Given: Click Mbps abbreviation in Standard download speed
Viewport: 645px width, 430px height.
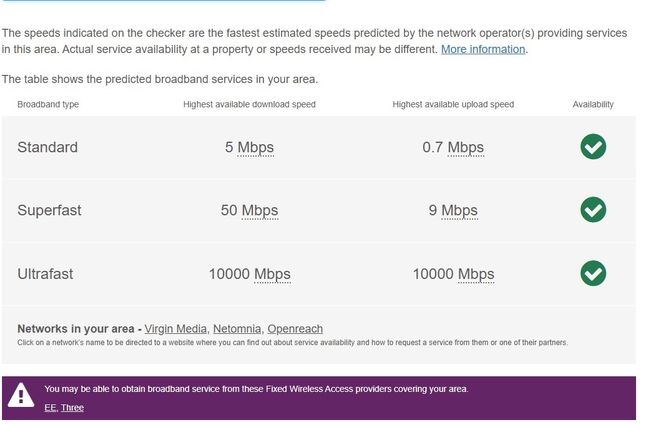Looking at the screenshot, I should (256, 148).
